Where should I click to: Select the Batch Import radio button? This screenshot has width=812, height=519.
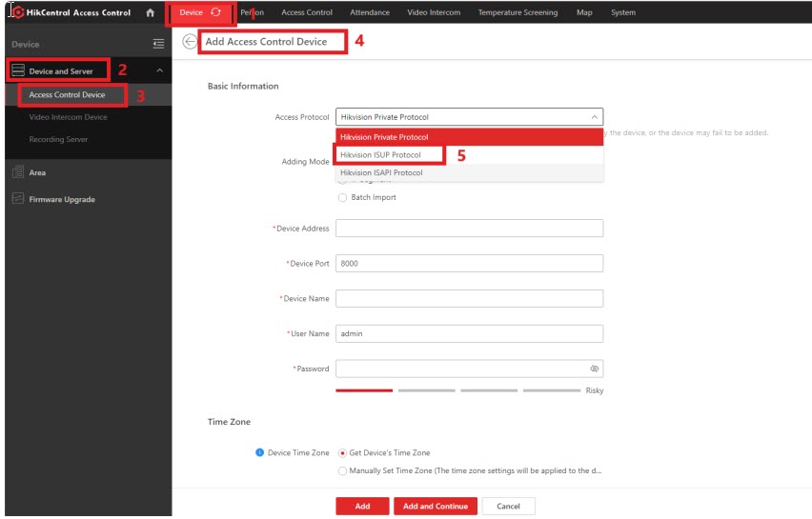343,197
